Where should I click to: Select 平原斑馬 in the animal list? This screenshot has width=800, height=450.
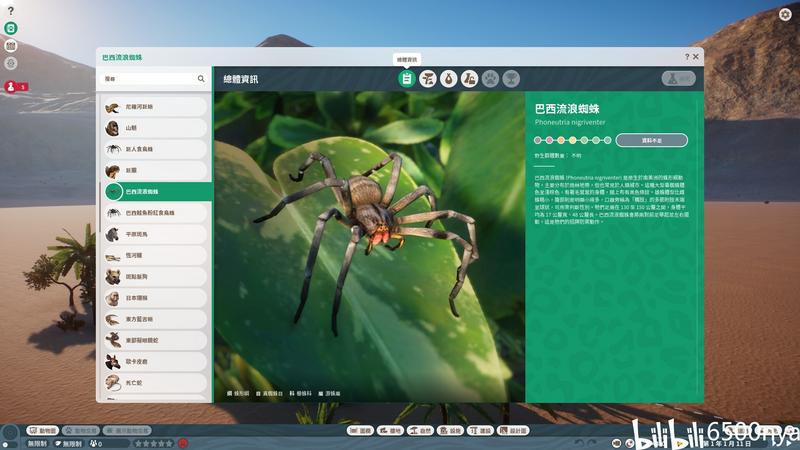click(155, 235)
